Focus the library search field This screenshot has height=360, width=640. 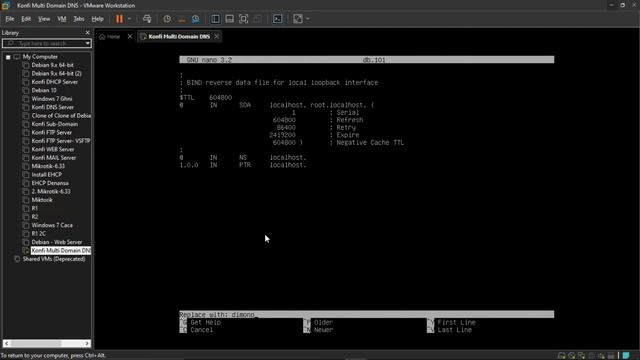click(44, 43)
